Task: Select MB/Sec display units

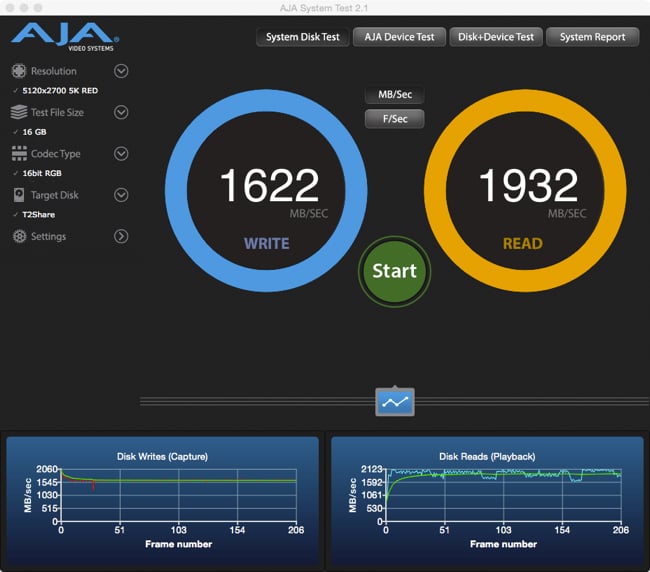Action: click(395, 95)
